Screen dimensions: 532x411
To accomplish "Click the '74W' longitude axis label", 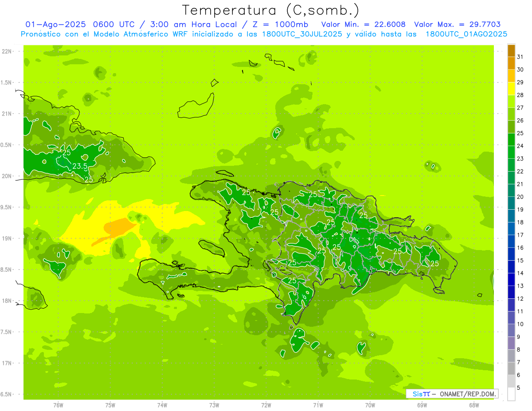I will (x=162, y=406).
